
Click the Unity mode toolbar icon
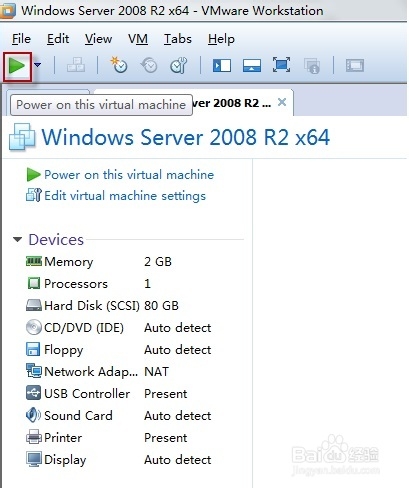click(x=312, y=65)
